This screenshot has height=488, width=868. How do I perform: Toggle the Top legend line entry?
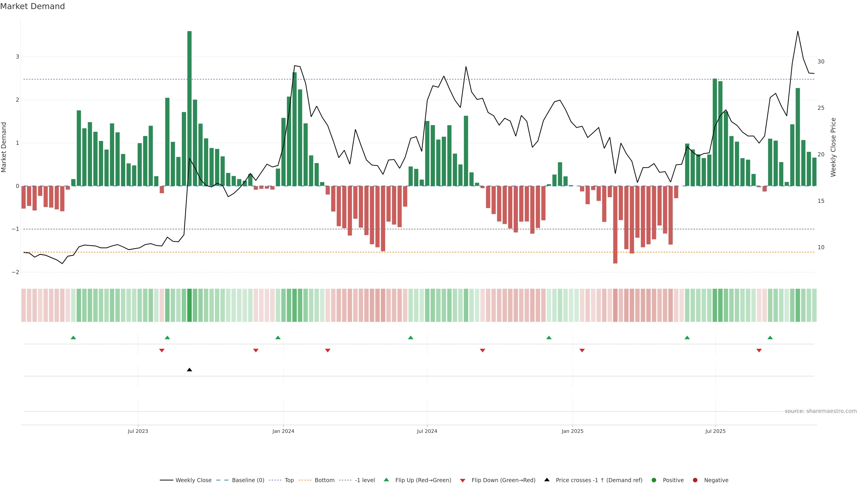pyautogui.click(x=289, y=480)
